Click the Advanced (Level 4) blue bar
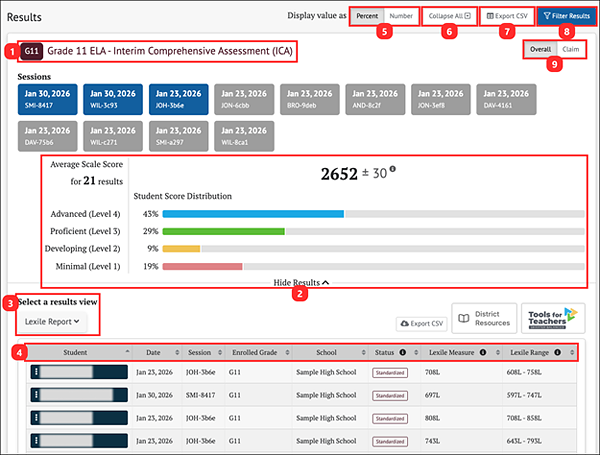This screenshot has width=600, height=455. (253, 214)
